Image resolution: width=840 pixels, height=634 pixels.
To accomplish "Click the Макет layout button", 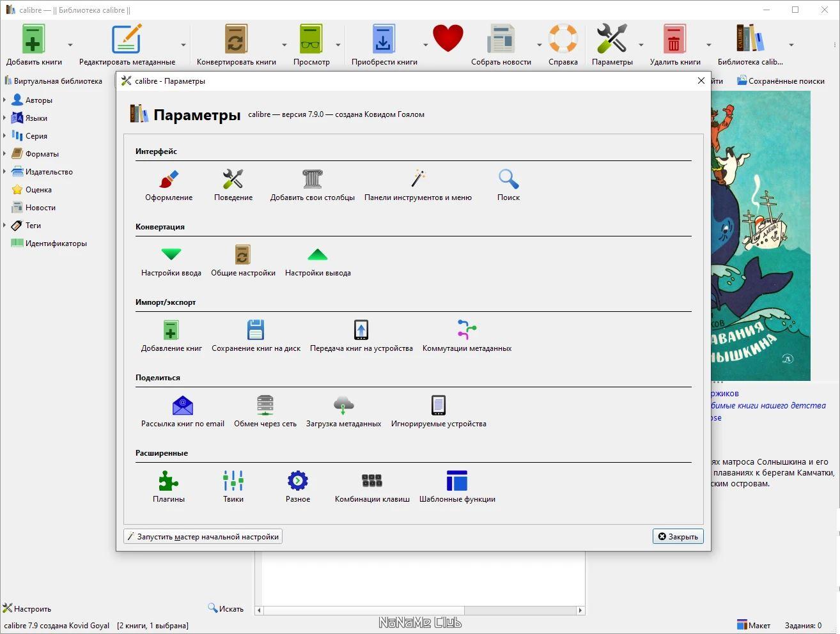I will pos(754,626).
